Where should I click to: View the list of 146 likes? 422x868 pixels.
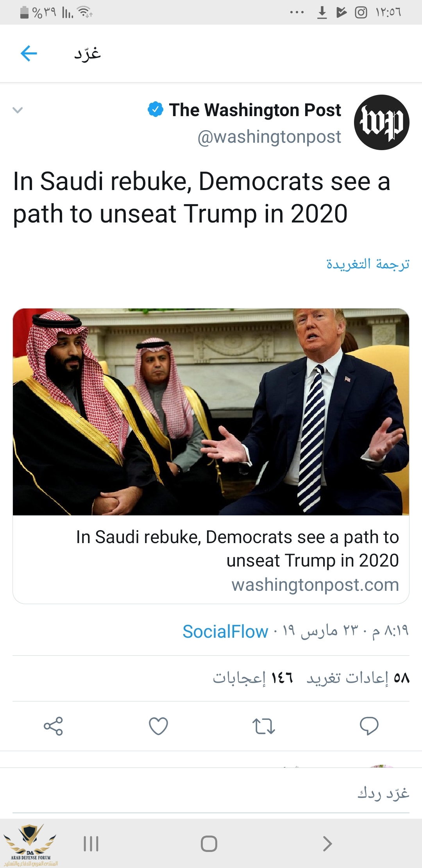[x=252, y=678]
